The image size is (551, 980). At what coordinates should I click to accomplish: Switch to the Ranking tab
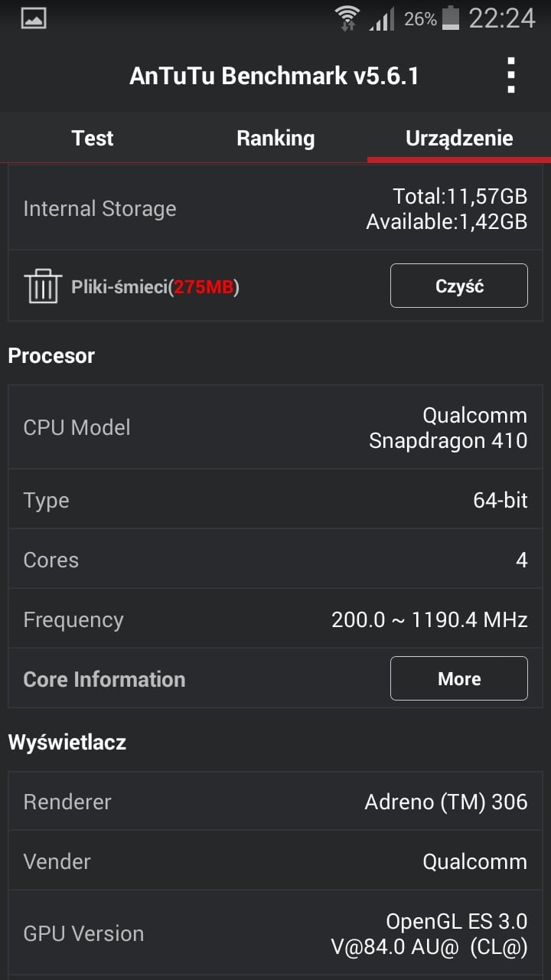click(x=275, y=138)
